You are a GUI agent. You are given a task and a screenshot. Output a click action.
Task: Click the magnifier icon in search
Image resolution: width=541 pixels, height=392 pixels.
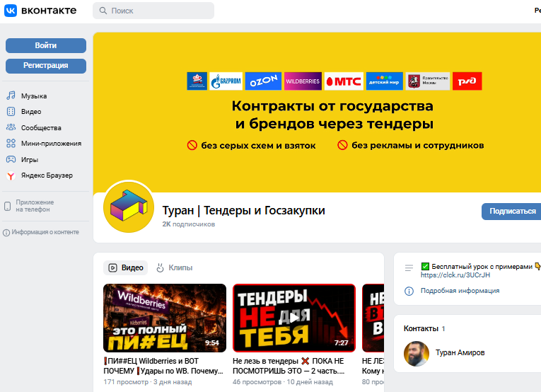[x=103, y=11]
